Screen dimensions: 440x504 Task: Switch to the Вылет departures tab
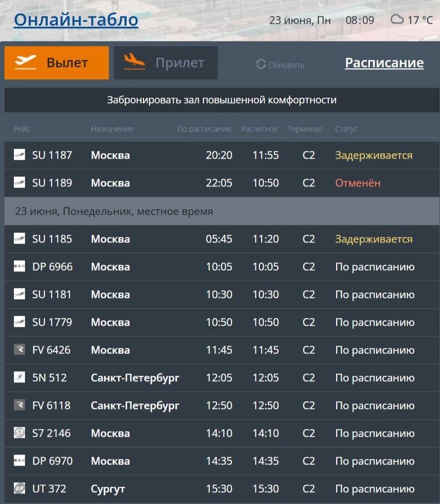pyautogui.click(x=57, y=63)
